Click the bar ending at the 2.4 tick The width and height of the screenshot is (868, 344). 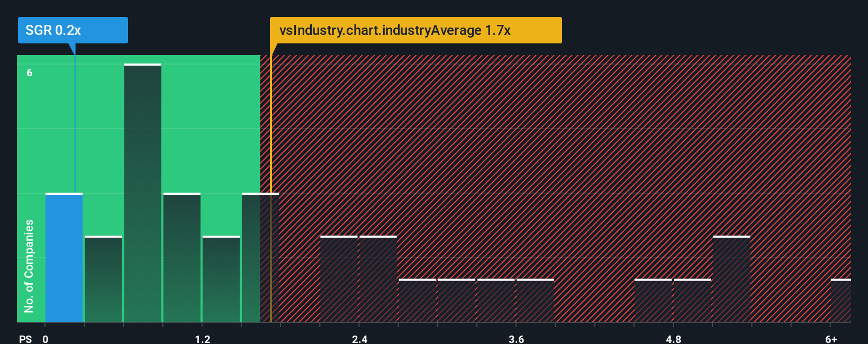pyautogui.click(x=339, y=279)
